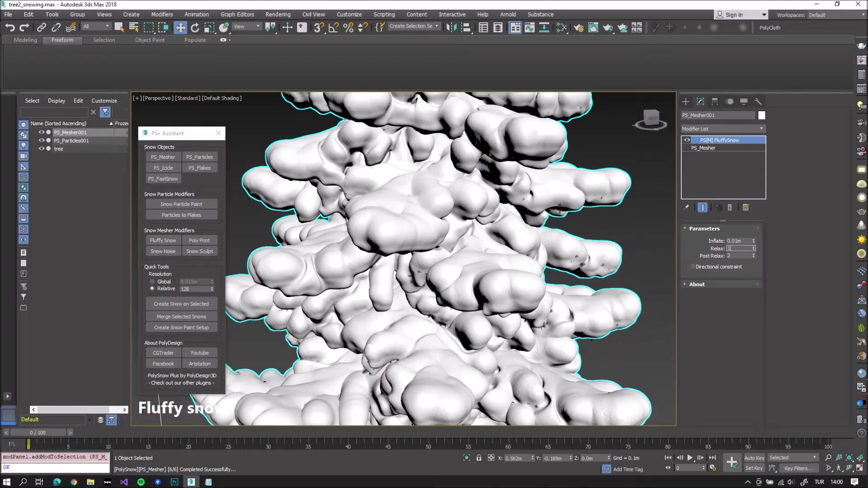This screenshot has width=868, height=488.
Task: Enable Directional constraint checkbox
Action: (693, 266)
